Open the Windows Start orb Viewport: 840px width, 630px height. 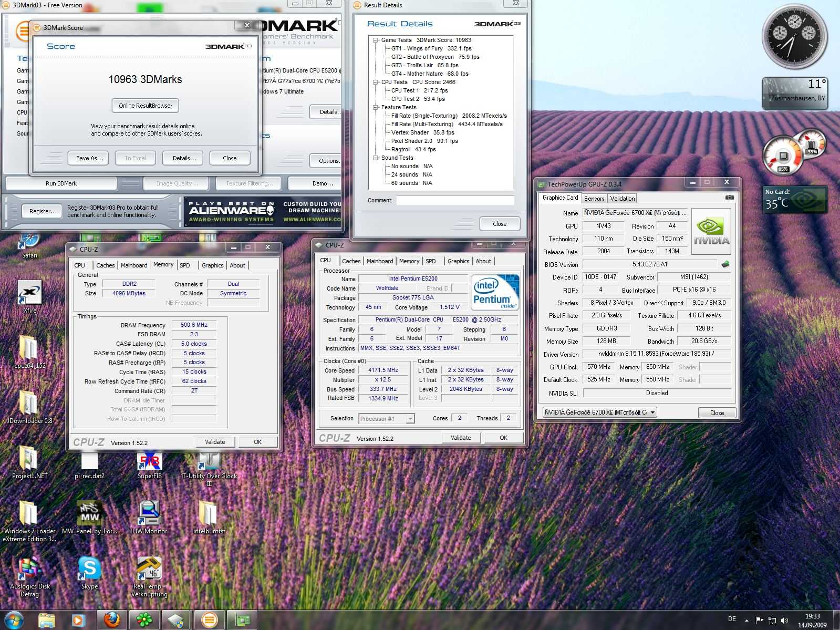pyautogui.click(x=14, y=619)
